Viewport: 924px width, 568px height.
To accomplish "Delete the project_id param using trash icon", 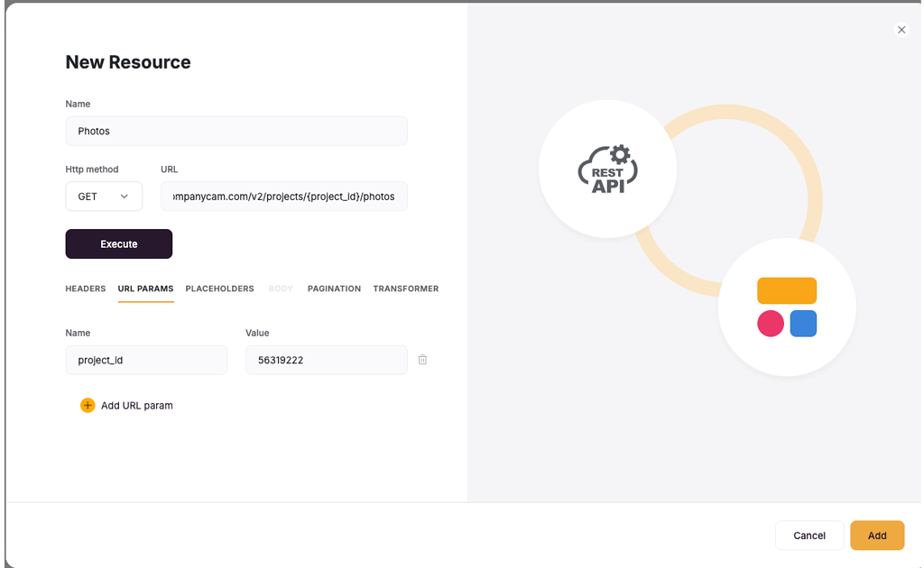I will click(422, 359).
